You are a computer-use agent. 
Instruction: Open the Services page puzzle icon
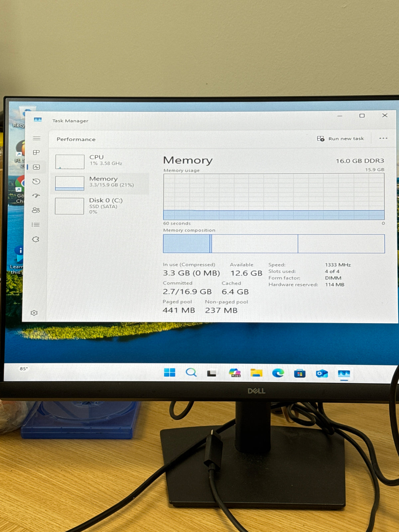pyautogui.click(x=36, y=239)
